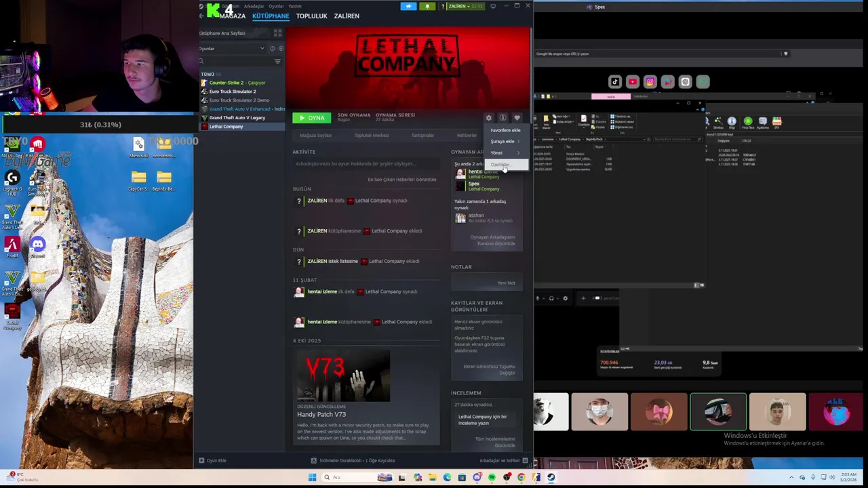
Task: Click Oynayan Arkadaşların Tümünü Görüntüle
Action: 492,240
